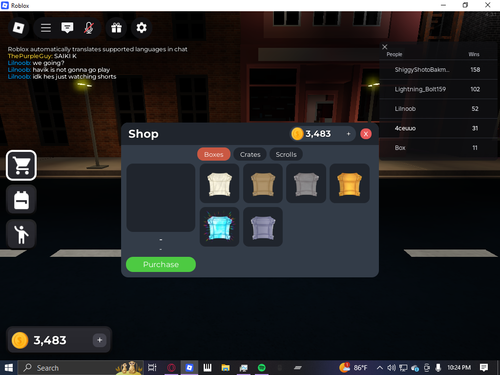Screen dimensions: 500x375
Task: Open the microphone tray icon
Action: pyautogui.click(x=438, y=368)
